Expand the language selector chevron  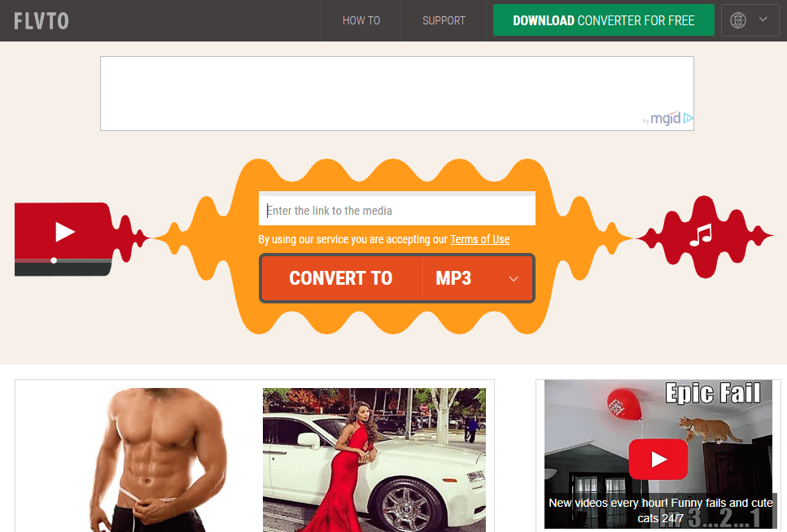point(763,19)
